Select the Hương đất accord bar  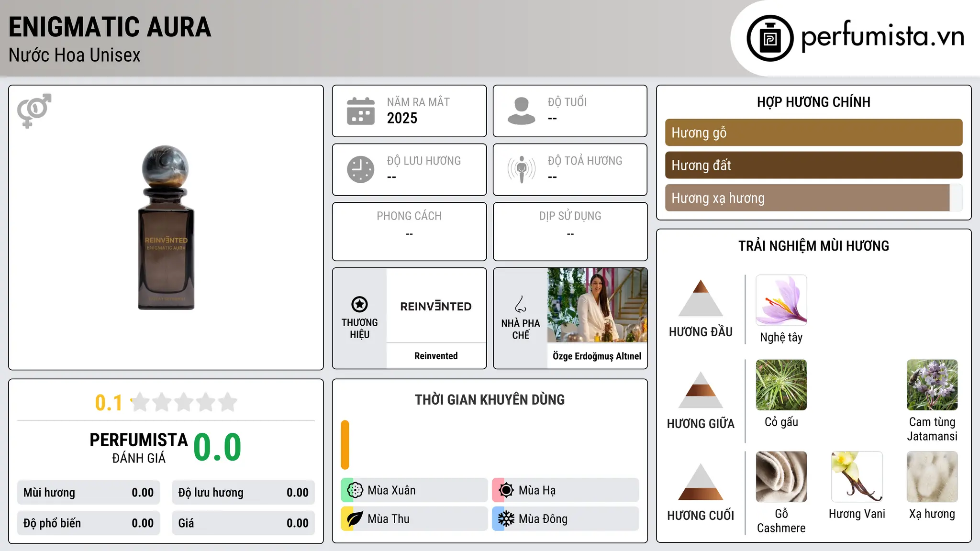pyautogui.click(x=813, y=165)
